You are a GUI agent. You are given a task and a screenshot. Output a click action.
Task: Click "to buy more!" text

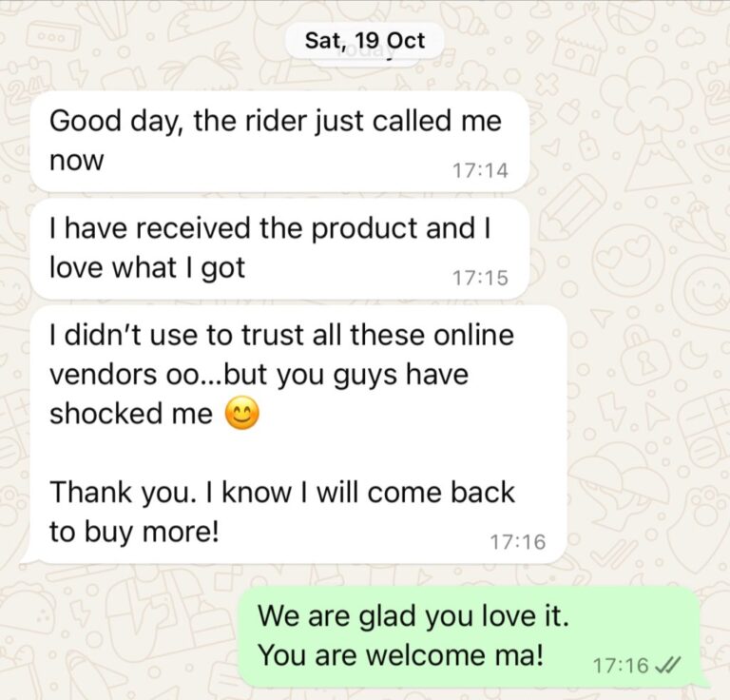134,533
